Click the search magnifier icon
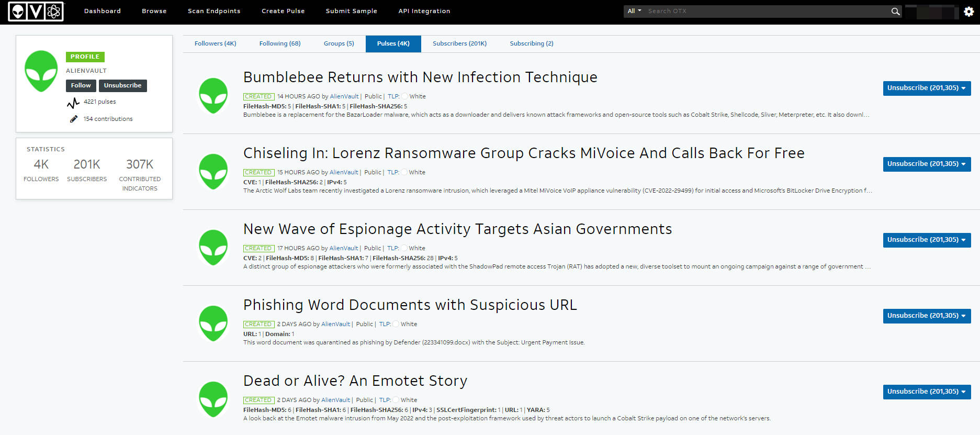 coord(896,12)
